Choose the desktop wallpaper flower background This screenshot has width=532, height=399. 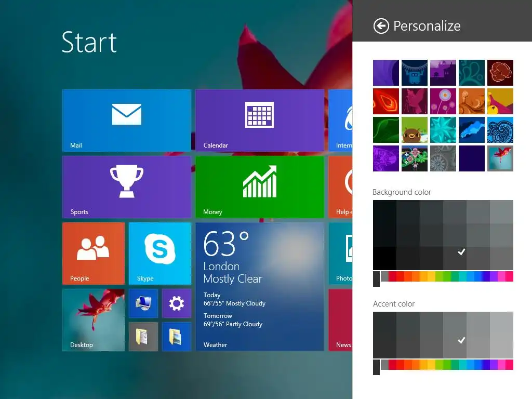(500, 158)
